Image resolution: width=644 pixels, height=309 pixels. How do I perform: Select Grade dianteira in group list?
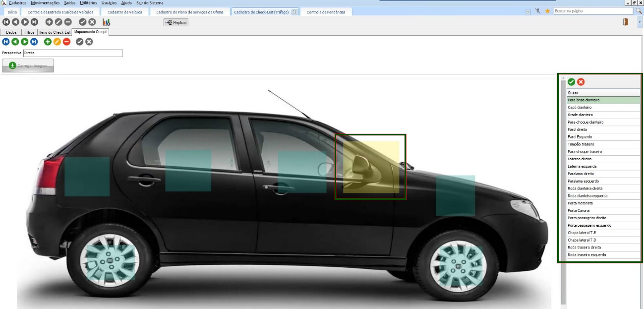(x=603, y=115)
